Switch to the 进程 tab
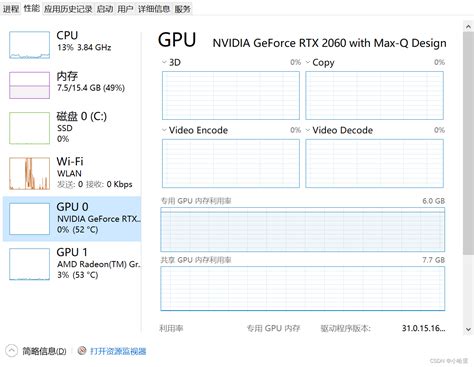This screenshot has width=474, height=367. pos(11,9)
